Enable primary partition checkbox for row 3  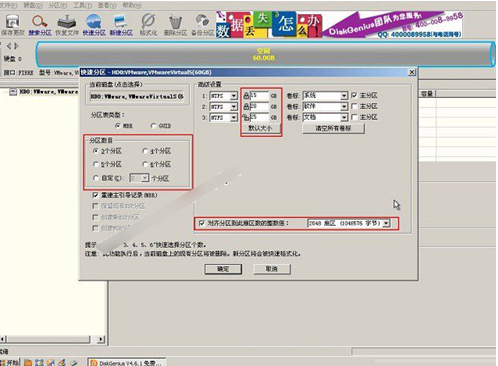[x=354, y=117]
